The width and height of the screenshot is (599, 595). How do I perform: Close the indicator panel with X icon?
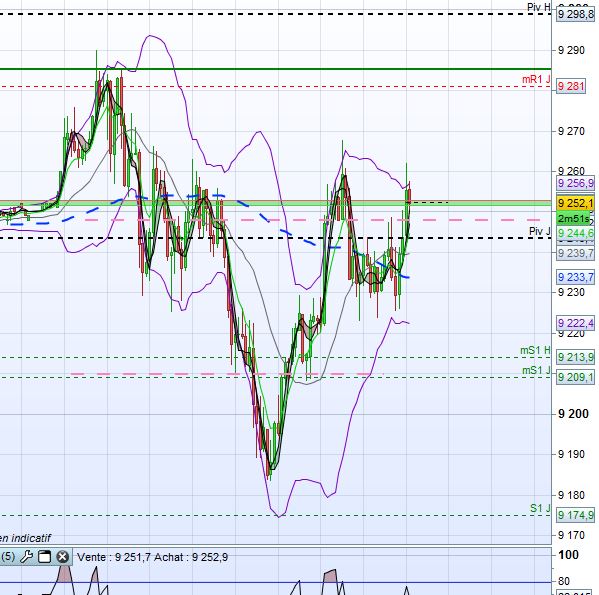tap(63, 557)
